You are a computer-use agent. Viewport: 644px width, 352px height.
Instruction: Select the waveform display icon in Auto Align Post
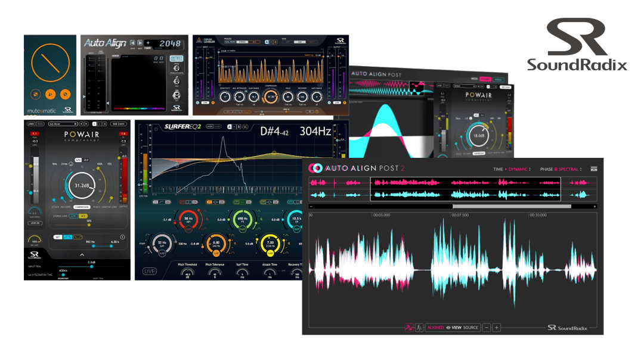409,328
